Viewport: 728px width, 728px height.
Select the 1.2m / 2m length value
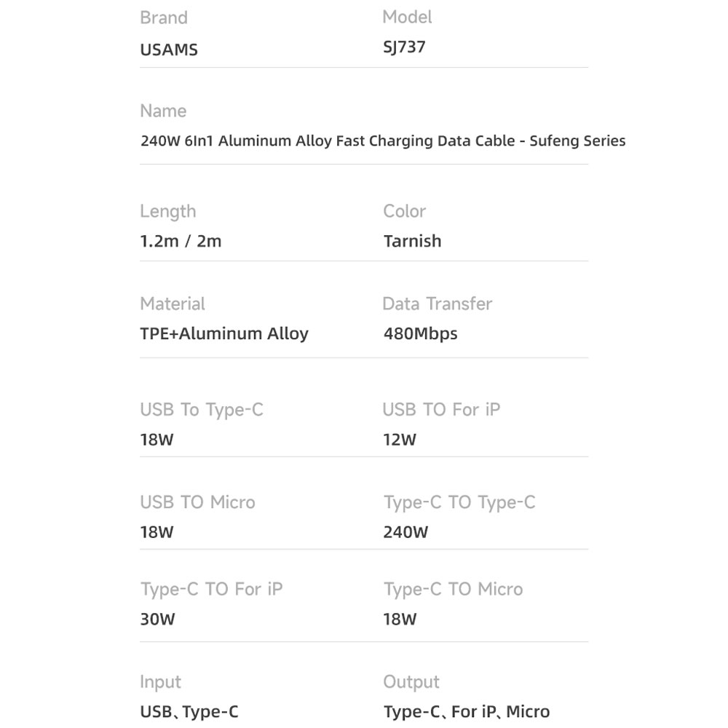(181, 241)
